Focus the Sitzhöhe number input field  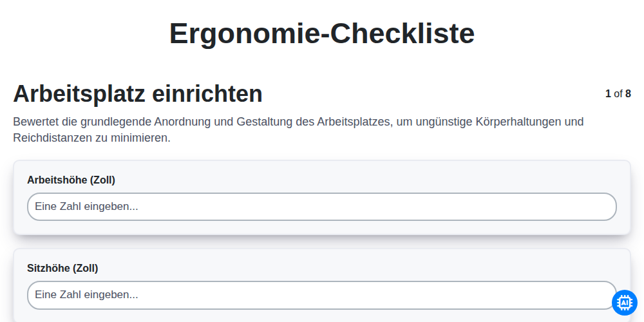point(322,295)
